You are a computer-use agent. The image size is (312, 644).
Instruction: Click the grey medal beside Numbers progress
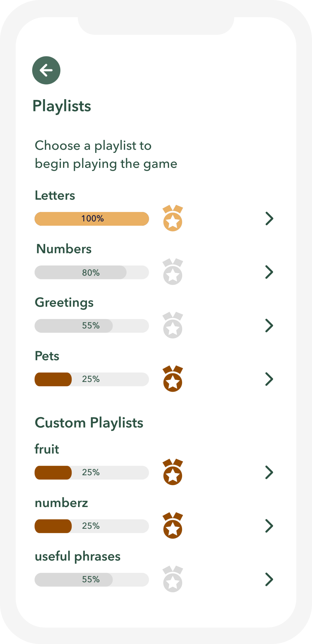pos(173,272)
